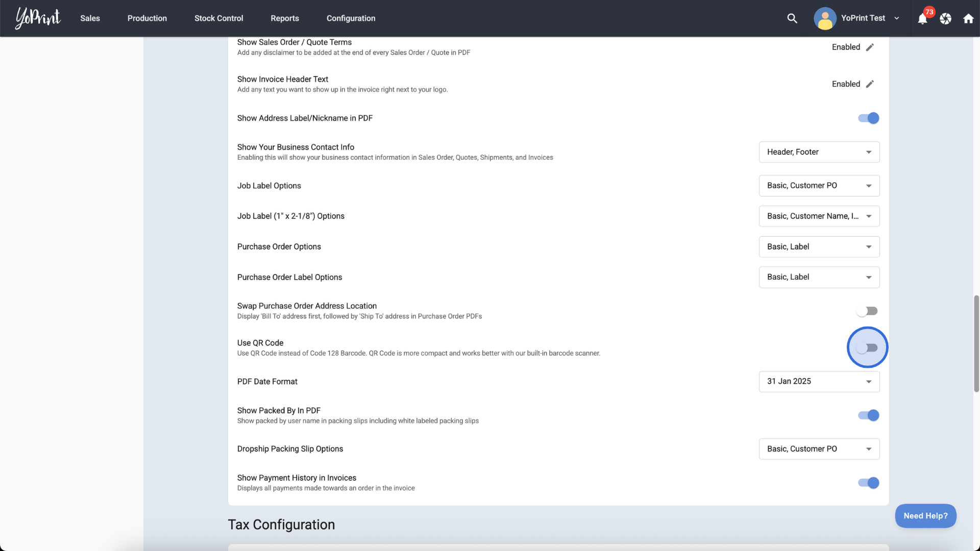The width and height of the screenshot is (980, 551).
Task: Click the aperture shutter icon in header
Action: [x=946, y=19]
